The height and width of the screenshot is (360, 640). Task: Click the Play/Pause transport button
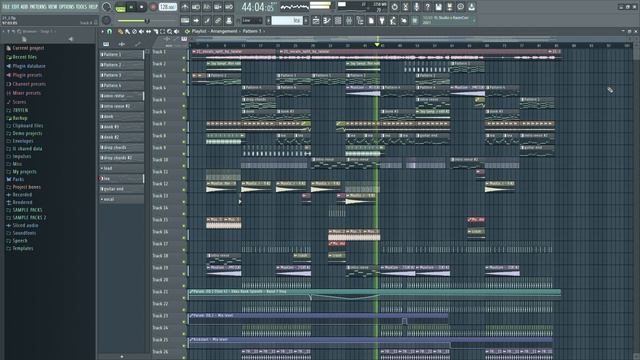(131, 7)
